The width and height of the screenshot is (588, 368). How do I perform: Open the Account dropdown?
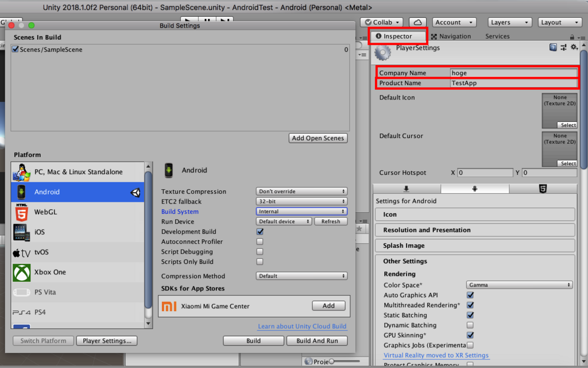tap(454, 22)
